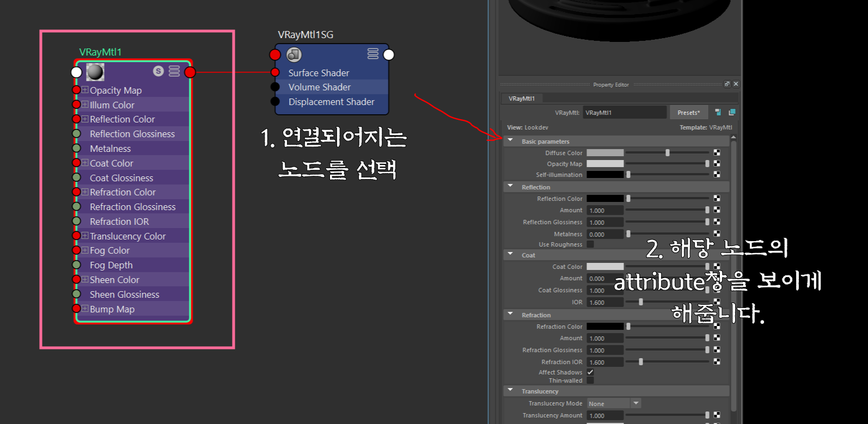The height and width of the screenshot is (424, 868).
Task: Click Refraction Glossiness checker map button
Action: 717,349
